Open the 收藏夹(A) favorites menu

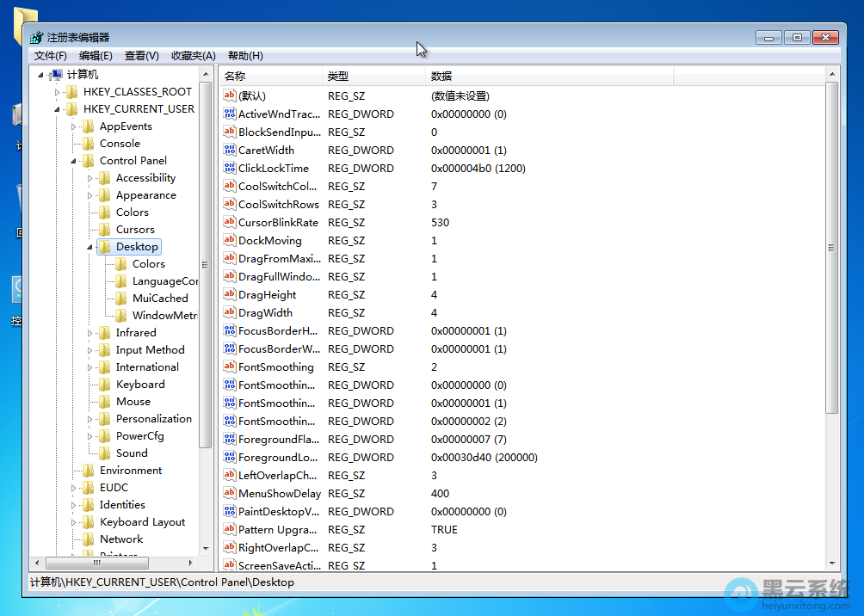tap(193, 56)
